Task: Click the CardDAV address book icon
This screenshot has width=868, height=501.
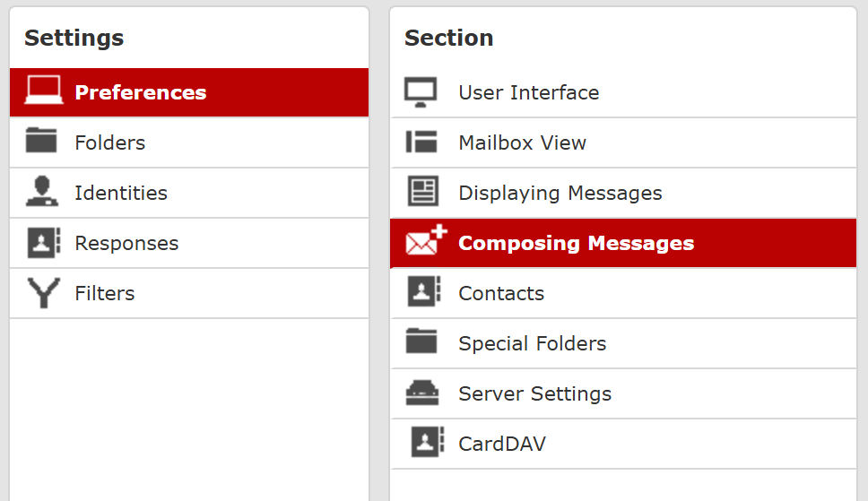Action: point(428,442)
